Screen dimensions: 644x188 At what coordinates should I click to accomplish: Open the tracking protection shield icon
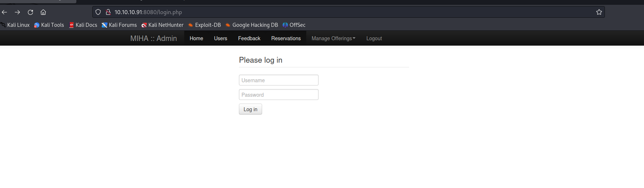(x=98, y=12)
